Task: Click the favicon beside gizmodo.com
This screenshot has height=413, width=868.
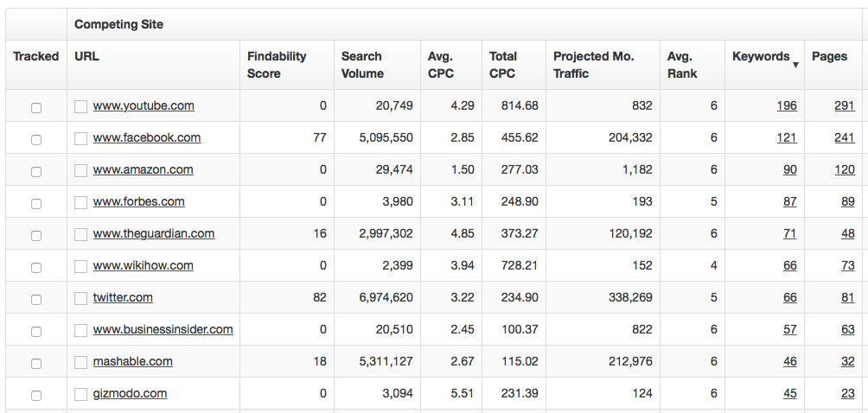Action: [80, 394]
